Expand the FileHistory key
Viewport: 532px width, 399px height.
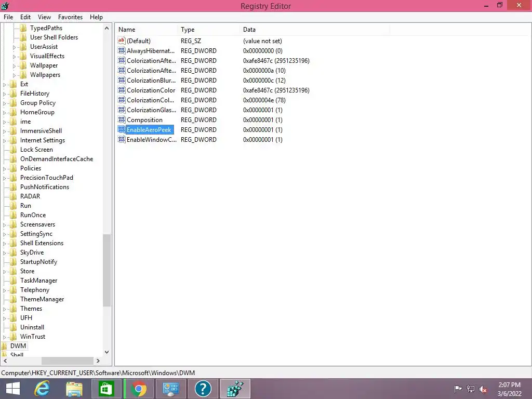pyautogui.click(x=4, y=94)
